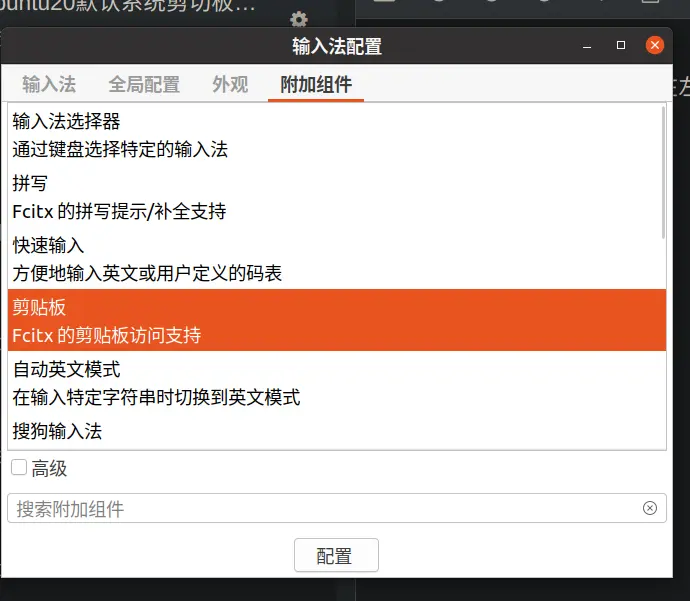Click the addon list vertical scrollbar

(663, 172)
